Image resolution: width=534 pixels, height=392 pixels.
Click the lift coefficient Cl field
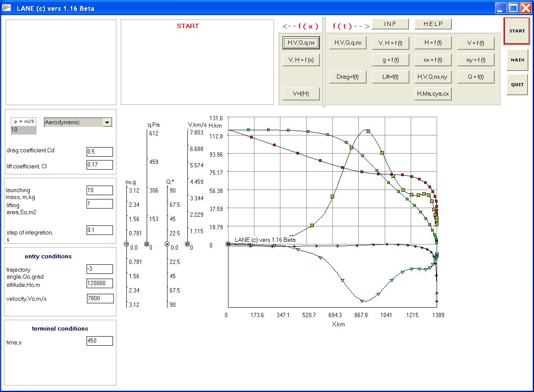tap(100, 165)
